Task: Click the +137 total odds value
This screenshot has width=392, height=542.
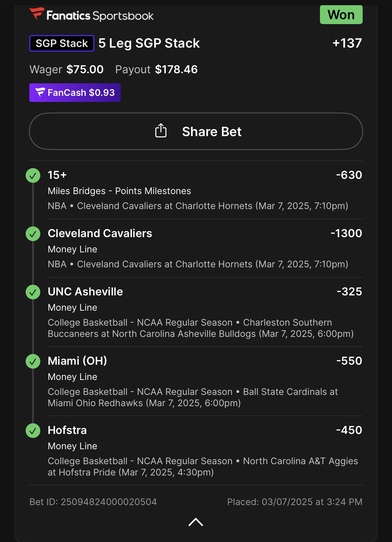Action: point(347,43)
